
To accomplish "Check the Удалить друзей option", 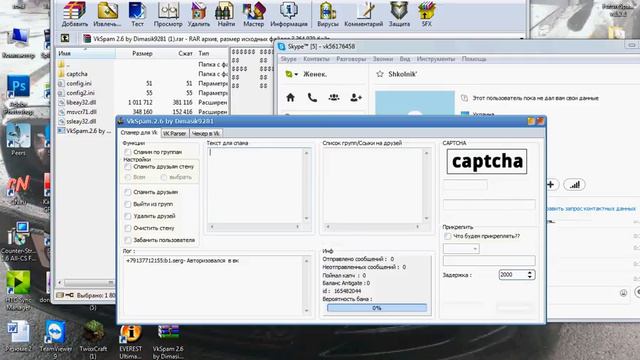I will click(x=128, y=216).
